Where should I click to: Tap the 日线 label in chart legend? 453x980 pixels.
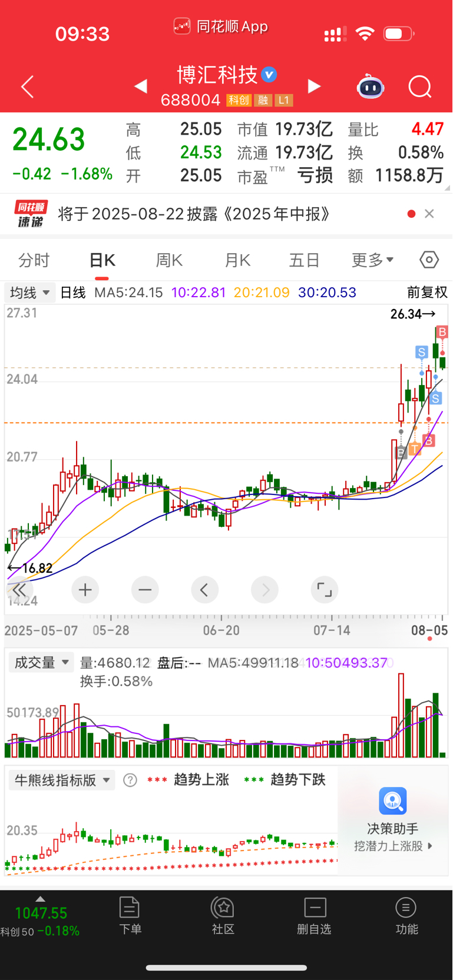tap(73, 293)
